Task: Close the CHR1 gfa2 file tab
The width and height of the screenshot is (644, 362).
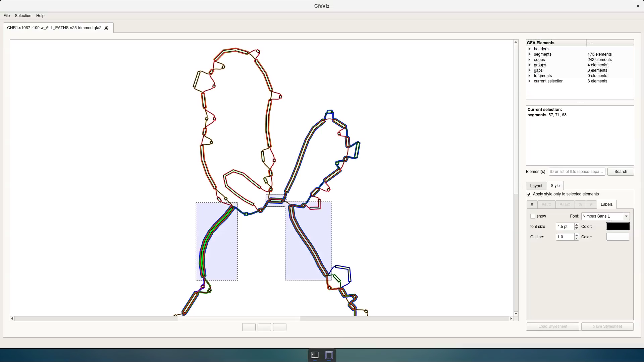Action: [106, 28]
